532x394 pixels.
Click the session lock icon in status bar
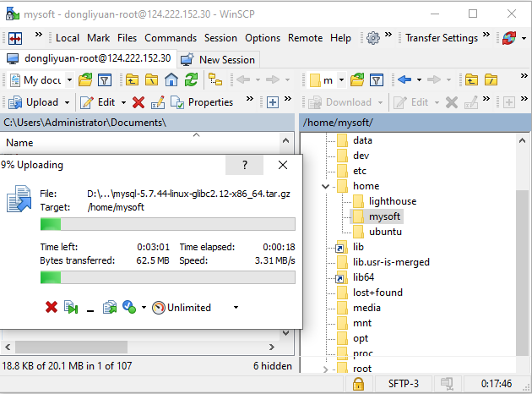[358, 384]
